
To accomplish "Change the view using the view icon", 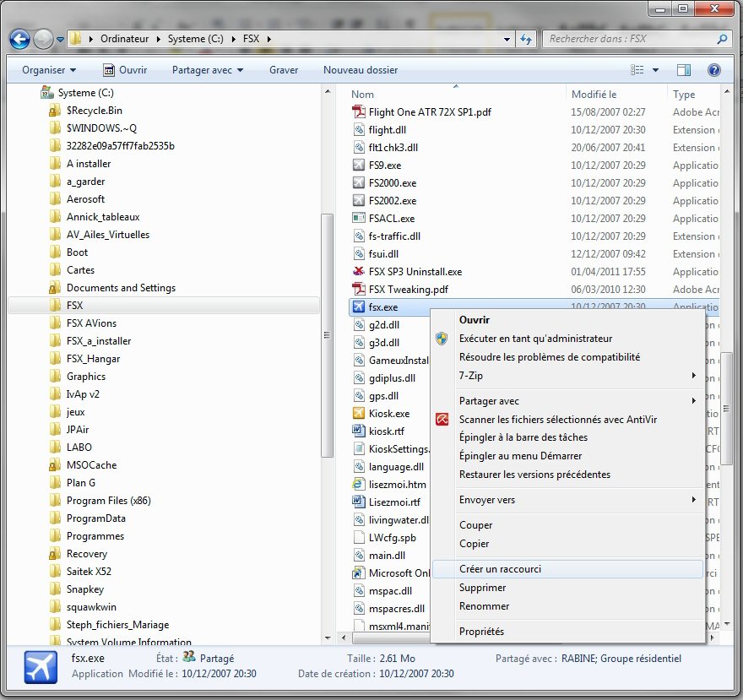I will click(x=637, y=70).
